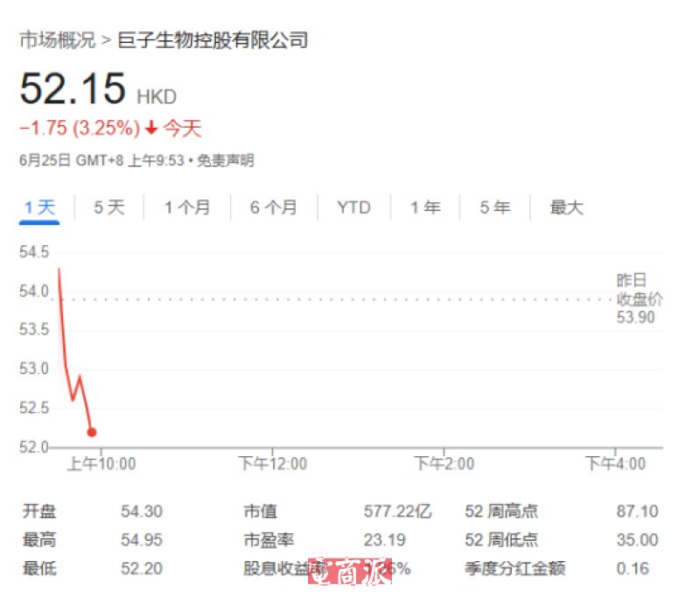
Task: Click the 52 周高点 value 87.10
Action: coord(638,511)
